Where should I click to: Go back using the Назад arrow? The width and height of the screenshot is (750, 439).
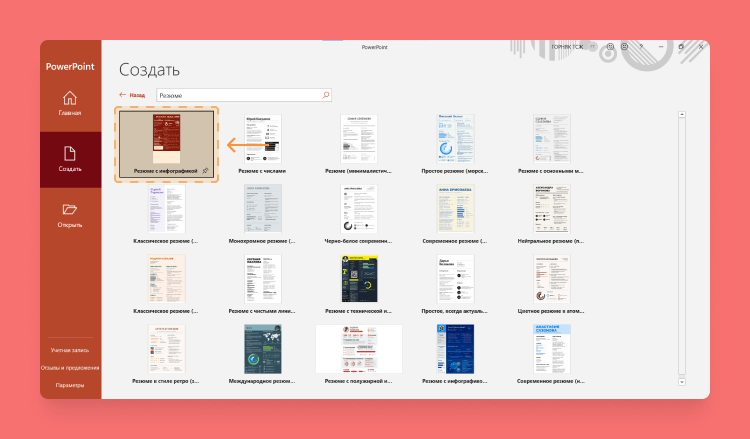130,95
